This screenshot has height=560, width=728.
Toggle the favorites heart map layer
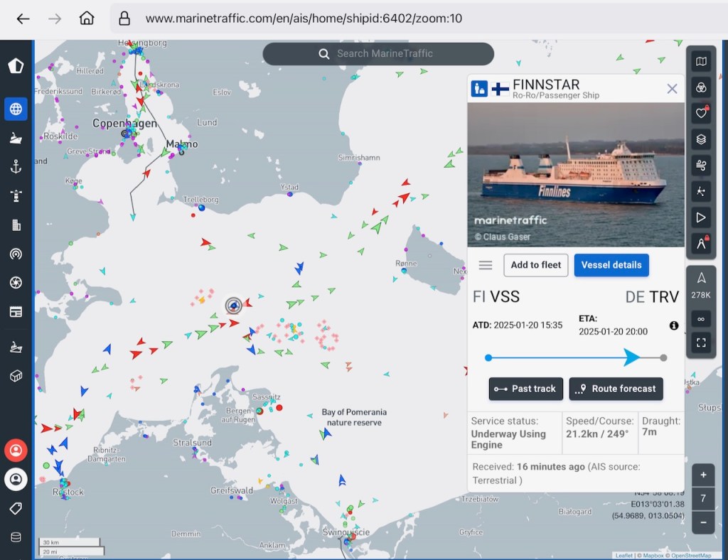[x=701, y=113]
